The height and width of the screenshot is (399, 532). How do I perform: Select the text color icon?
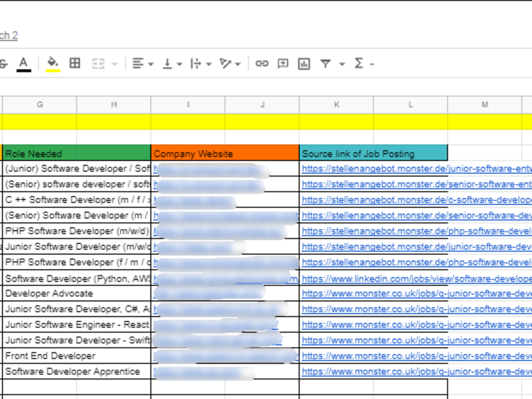tap(23, 63)
